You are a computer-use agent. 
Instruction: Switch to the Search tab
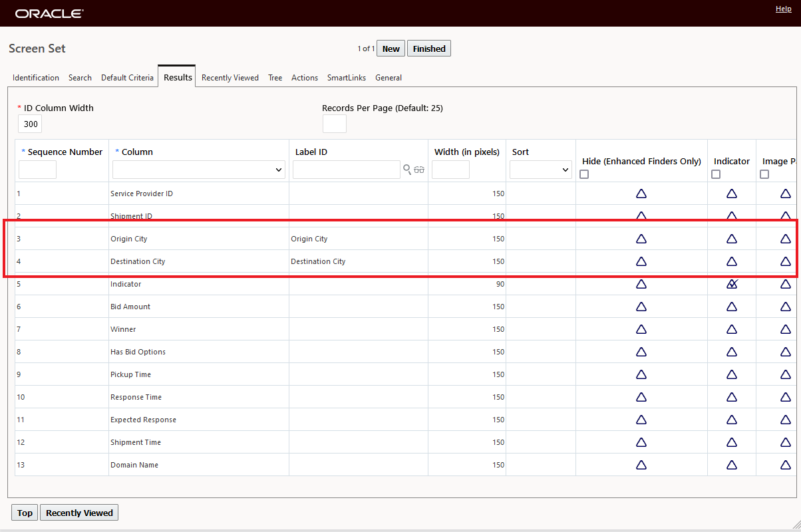click(80, 78)
